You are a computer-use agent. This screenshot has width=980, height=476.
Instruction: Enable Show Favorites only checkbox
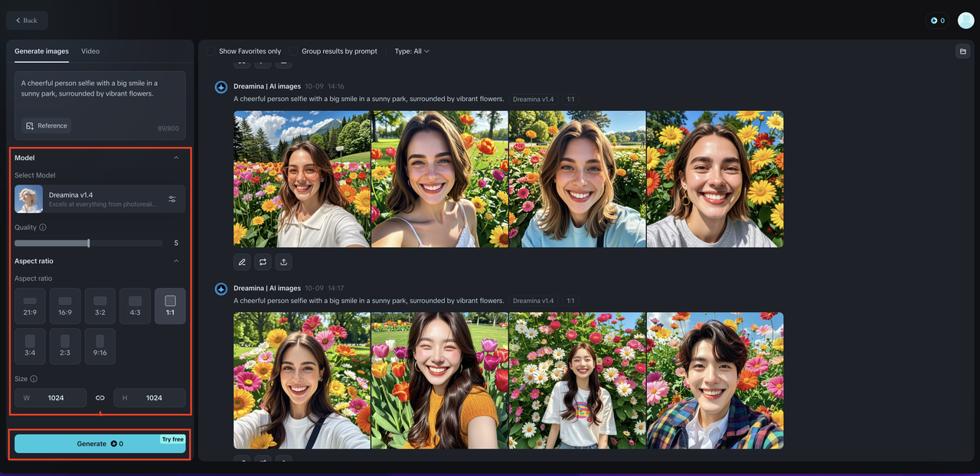(x=211, y=51)
